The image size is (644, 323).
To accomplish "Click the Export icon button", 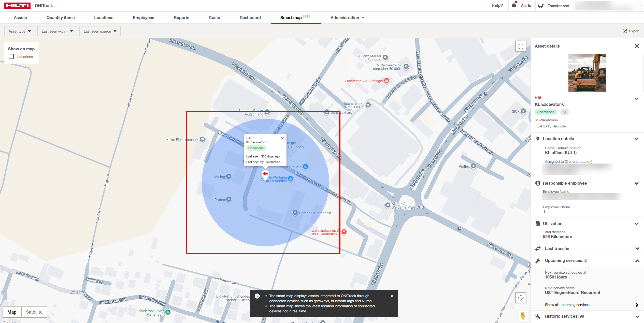I will (x=625, y=31).
